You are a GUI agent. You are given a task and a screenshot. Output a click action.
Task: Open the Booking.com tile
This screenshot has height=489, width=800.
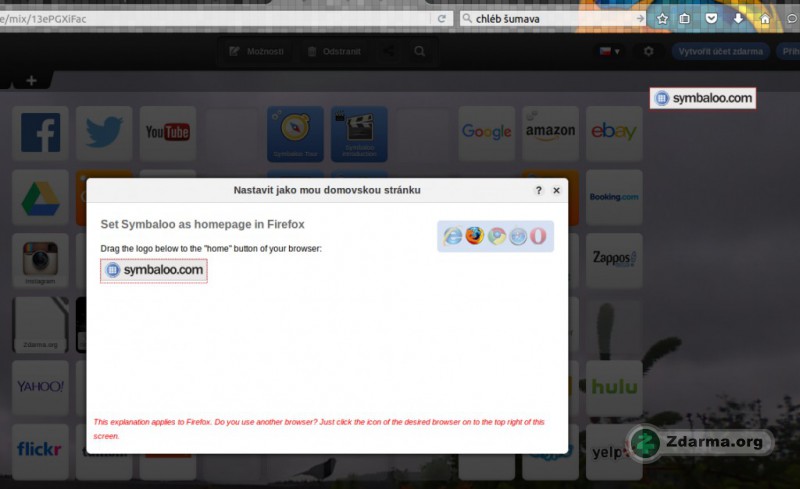(614, 198)
